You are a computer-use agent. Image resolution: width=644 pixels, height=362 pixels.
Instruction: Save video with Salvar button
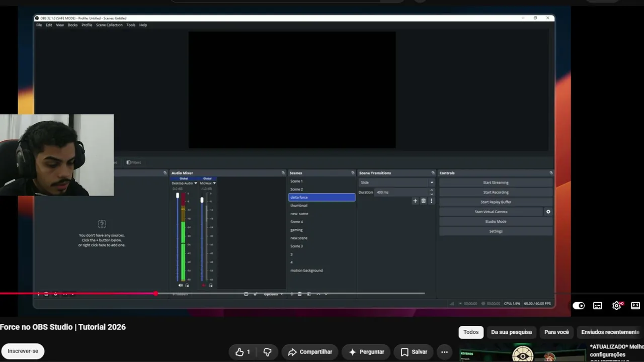click(x=414, y=352)
